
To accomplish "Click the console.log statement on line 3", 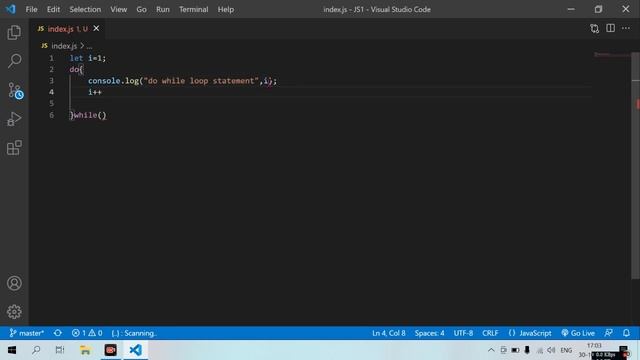I will point(182,81).
